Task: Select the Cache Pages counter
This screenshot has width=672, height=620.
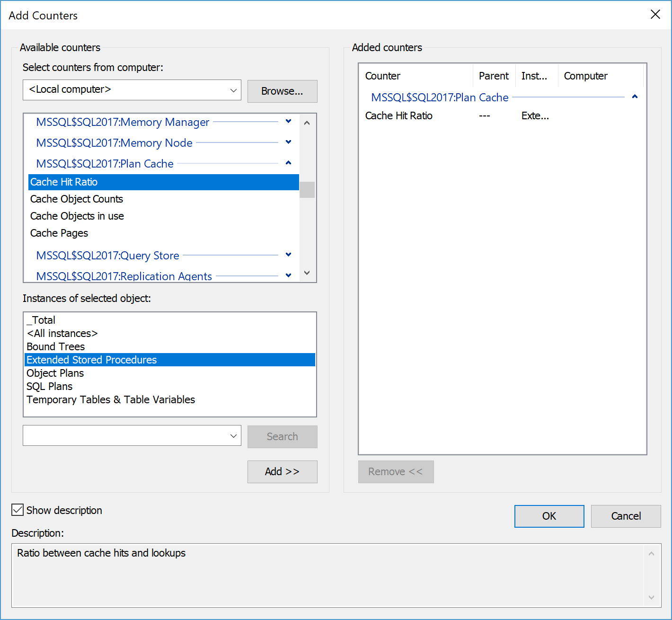Action: 164,233
